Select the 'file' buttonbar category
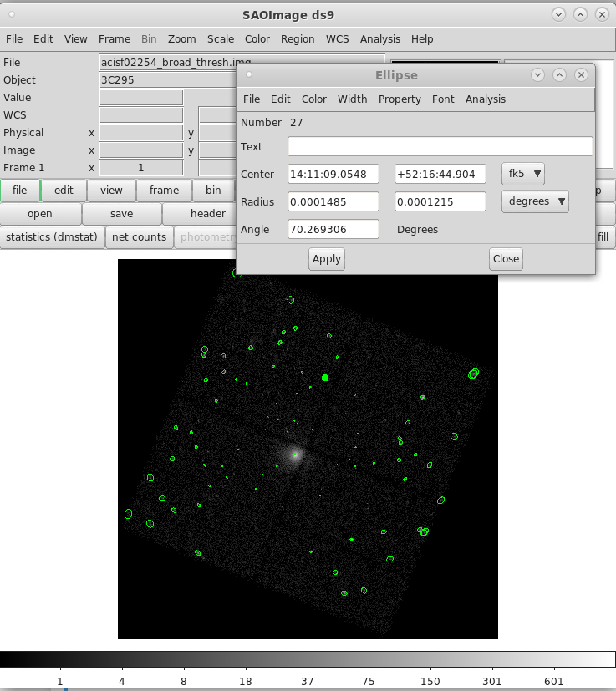Image resolution: width=616 pixels, height=691 pixels. 20,190
